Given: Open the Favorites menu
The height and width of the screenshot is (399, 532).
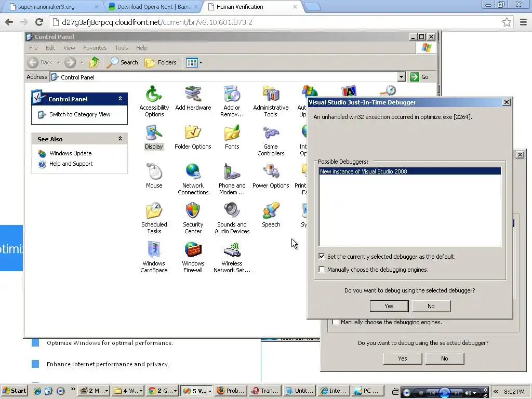Looking at the screenshot, I should coord(95,48).
